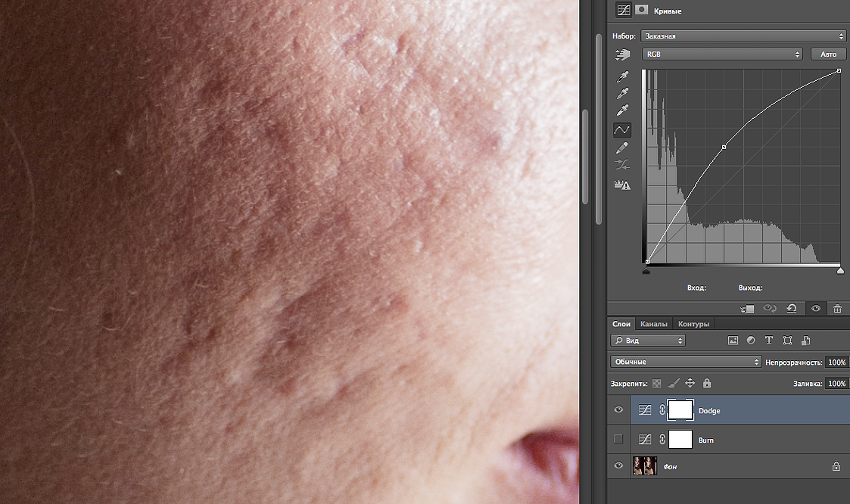Filter layers by pixel layer type

(x=733, y=341)
